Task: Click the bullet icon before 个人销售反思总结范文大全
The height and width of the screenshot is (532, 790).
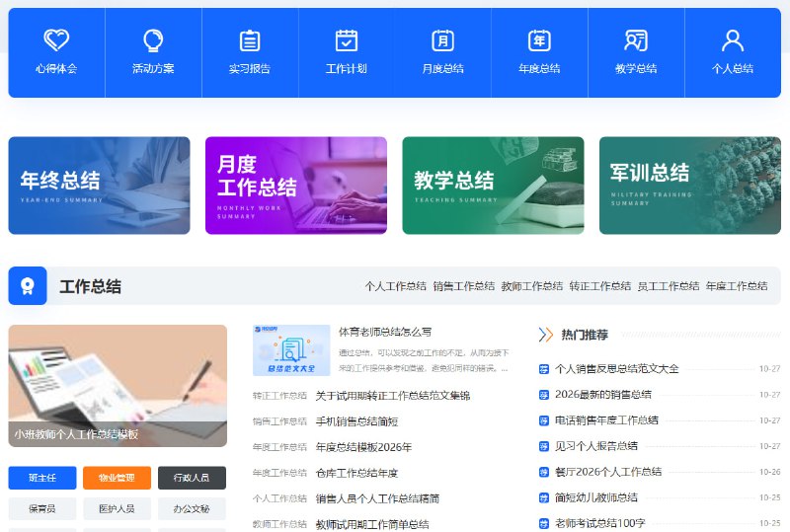Action: point(544,369)
